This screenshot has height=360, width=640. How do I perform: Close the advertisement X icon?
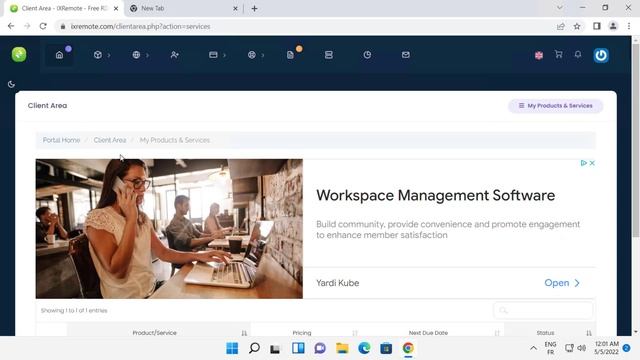(592, 163)
